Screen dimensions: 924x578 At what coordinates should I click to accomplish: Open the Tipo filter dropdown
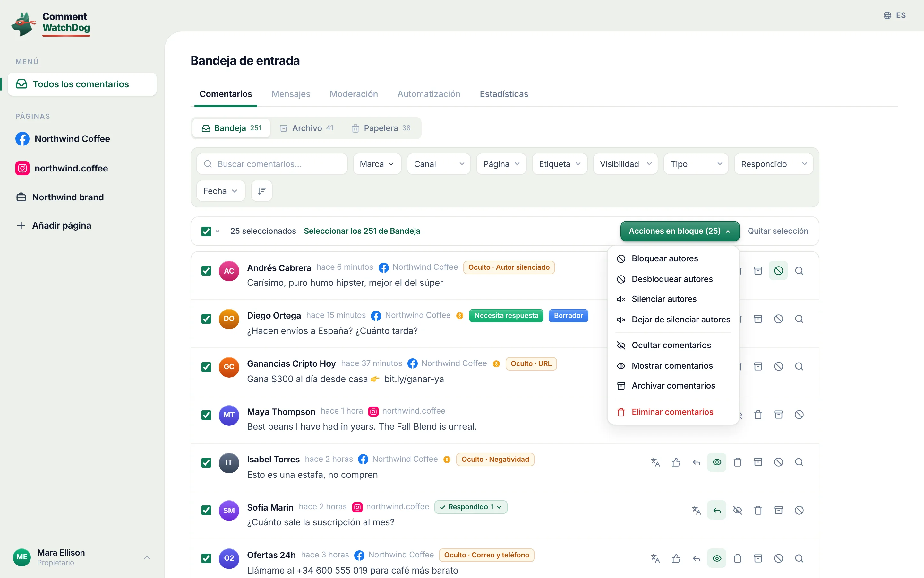(x=696, y=164)
